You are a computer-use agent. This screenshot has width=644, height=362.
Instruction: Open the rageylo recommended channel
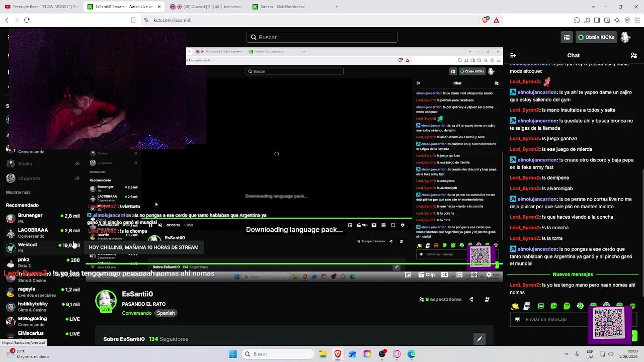[x=42, y=292]
